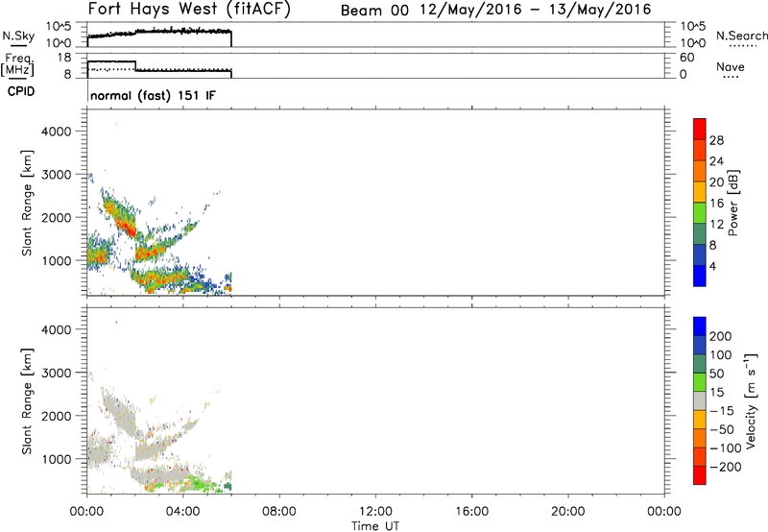Click the '15' tick on the velocity scale

tap(717, 392)
